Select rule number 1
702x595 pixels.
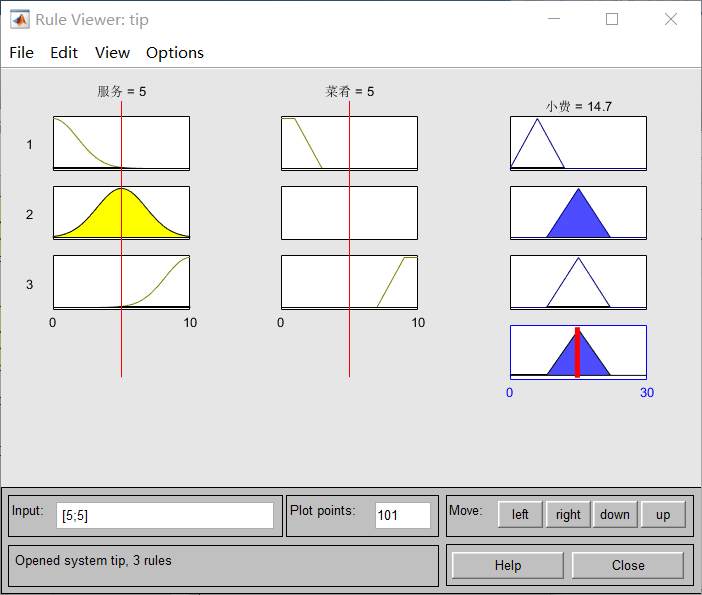pyautogui.click(x=29, y=145)
